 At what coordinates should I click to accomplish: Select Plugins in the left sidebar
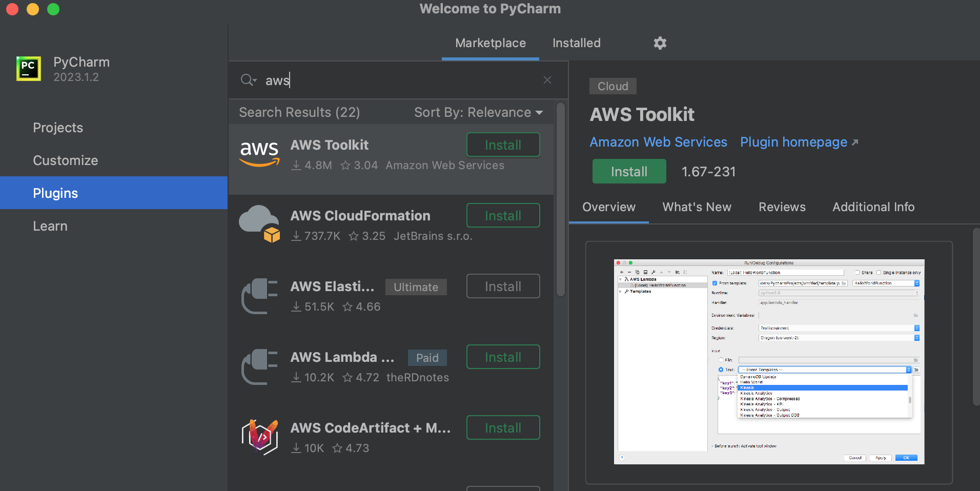coord(55,193)
